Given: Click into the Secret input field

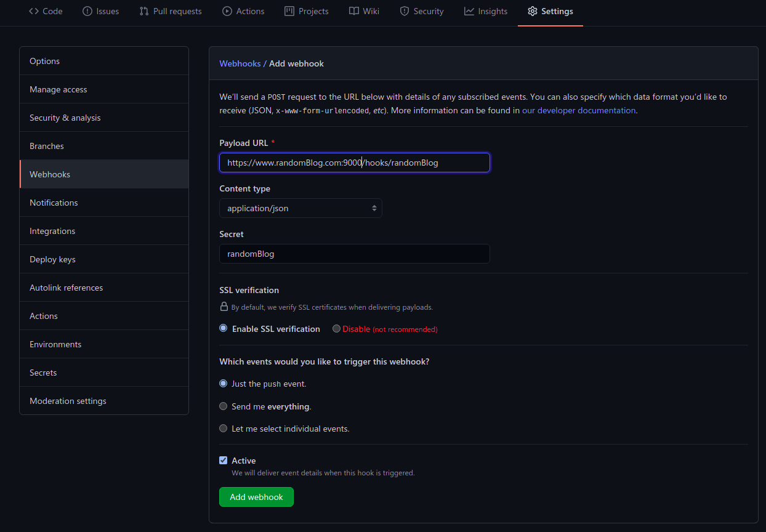Looking at the screenshot, I should click(355, 254).
